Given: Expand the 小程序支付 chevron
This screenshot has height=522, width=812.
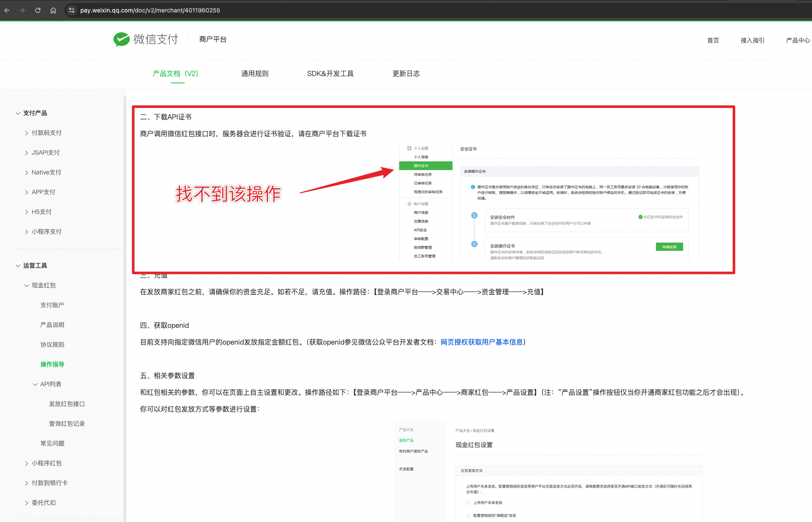Looking at the screenshot, I should coord(27,232).
